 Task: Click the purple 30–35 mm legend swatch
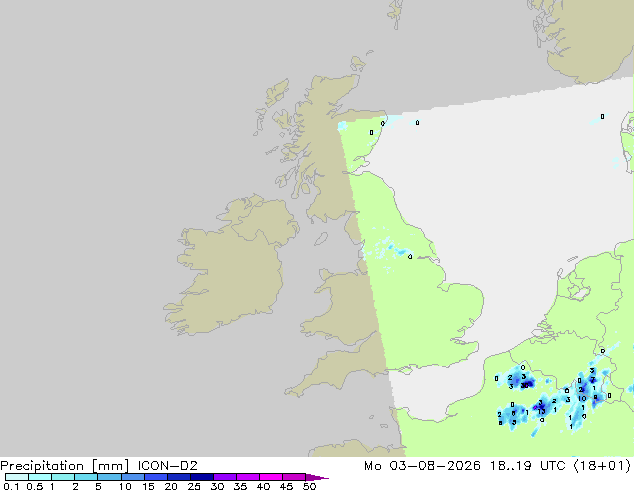pos(225,477)
